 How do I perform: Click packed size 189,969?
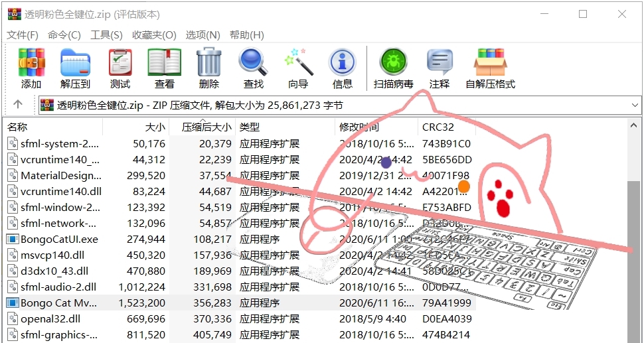[212, 271]
